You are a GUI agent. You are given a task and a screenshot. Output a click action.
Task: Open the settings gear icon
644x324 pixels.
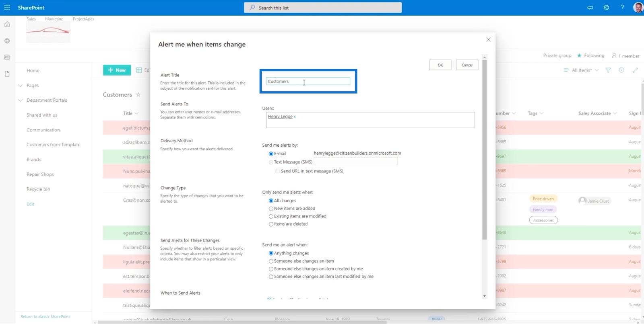click(x=606, y=8)
